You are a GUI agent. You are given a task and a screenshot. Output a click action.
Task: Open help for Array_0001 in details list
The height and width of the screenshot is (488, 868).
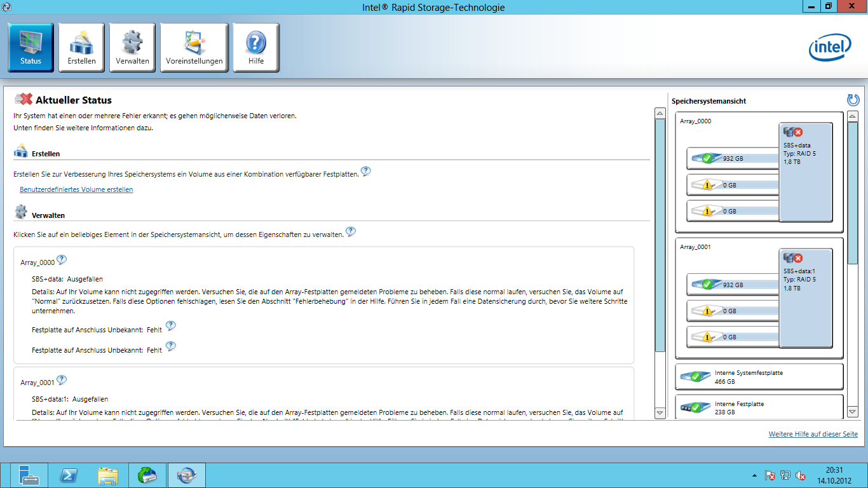62,380
